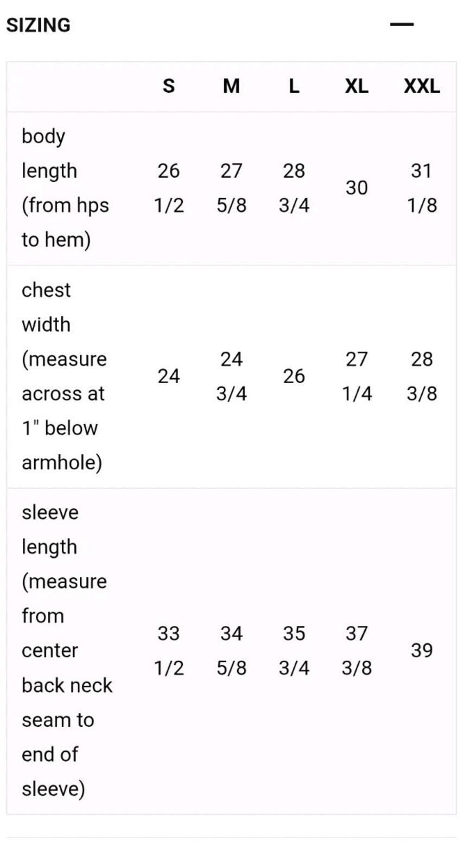This screenshot has height=868, width=476.
Task: Click chest width value 24 for S
Action: [x=169, y=376]
